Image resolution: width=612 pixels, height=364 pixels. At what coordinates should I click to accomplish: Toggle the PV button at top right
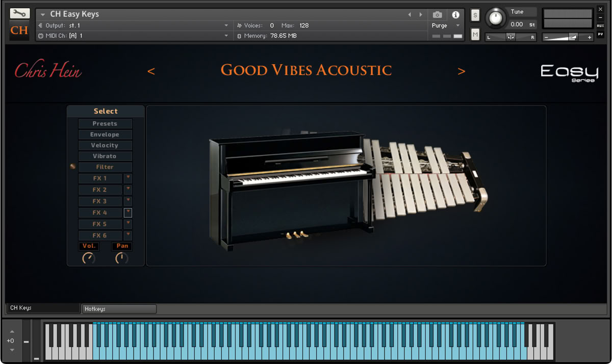pos(600,34)
